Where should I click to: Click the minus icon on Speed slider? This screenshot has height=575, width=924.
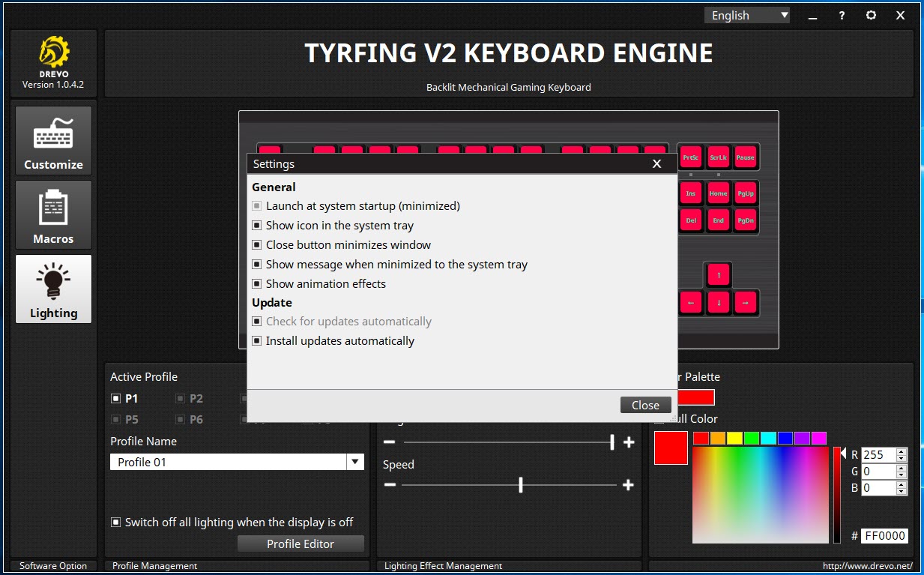coord(390,485)
